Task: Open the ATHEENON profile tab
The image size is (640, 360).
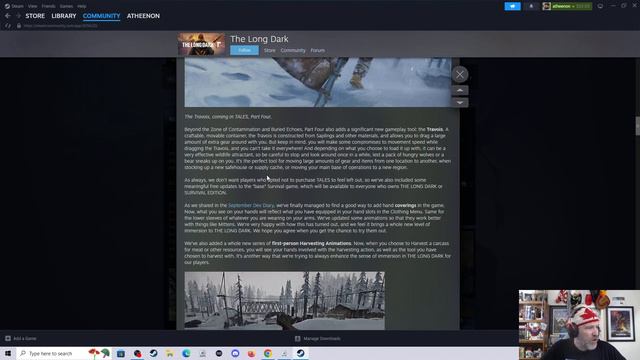Action: [143, 16]
